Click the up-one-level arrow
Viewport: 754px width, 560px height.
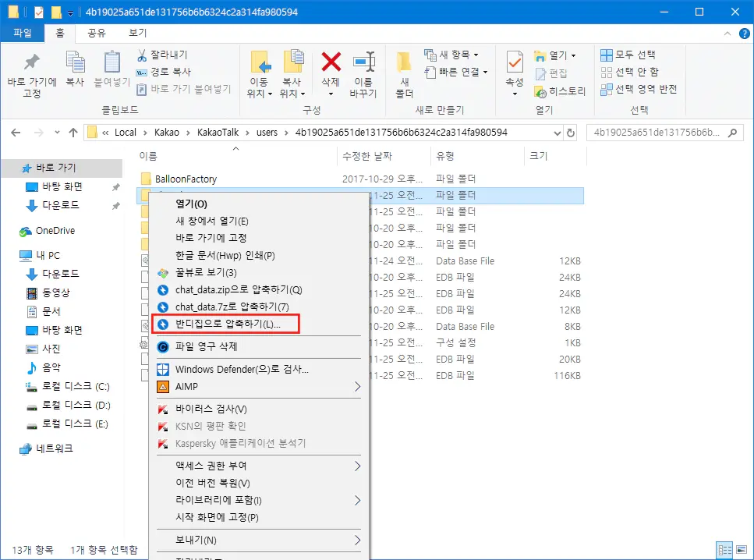point(73,133)
